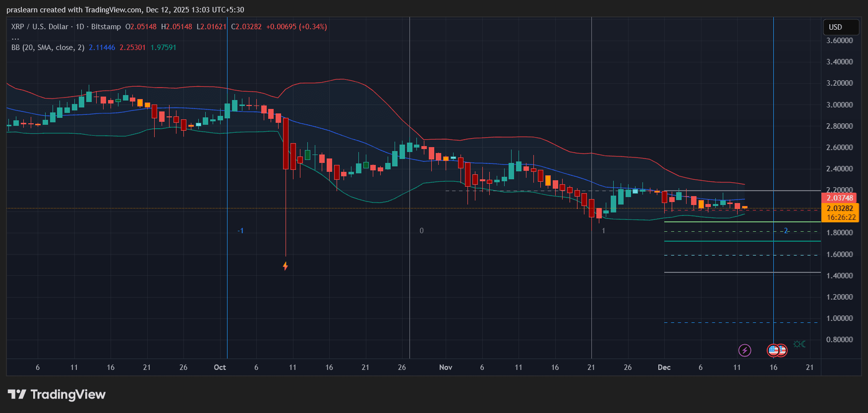This screenshot has width=868, height=413.
Task: Open the USD currency selector
Action: coord(840,27)
